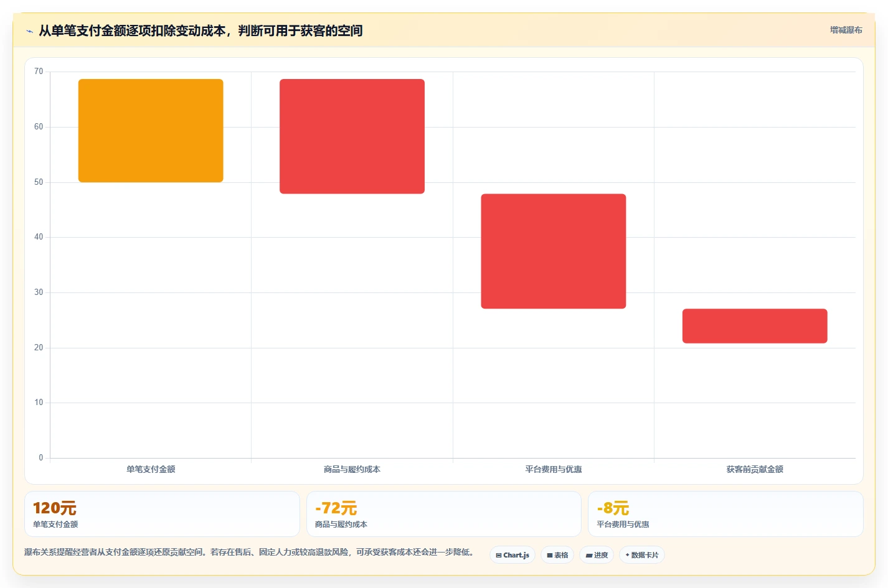The image size is (888, 588).
Task: Click the red 平台费用与优惠 bar
Action: coord(554,251)
